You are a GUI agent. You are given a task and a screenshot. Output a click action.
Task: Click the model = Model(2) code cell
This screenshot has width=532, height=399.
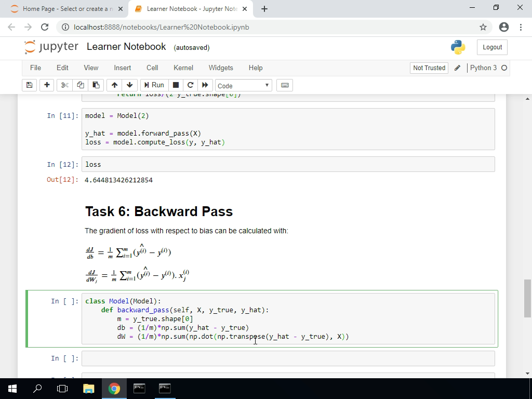pos(288,129)
